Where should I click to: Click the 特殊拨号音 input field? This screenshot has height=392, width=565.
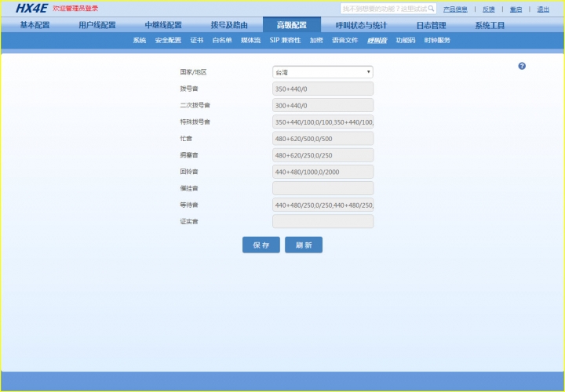tap(323, 122)
